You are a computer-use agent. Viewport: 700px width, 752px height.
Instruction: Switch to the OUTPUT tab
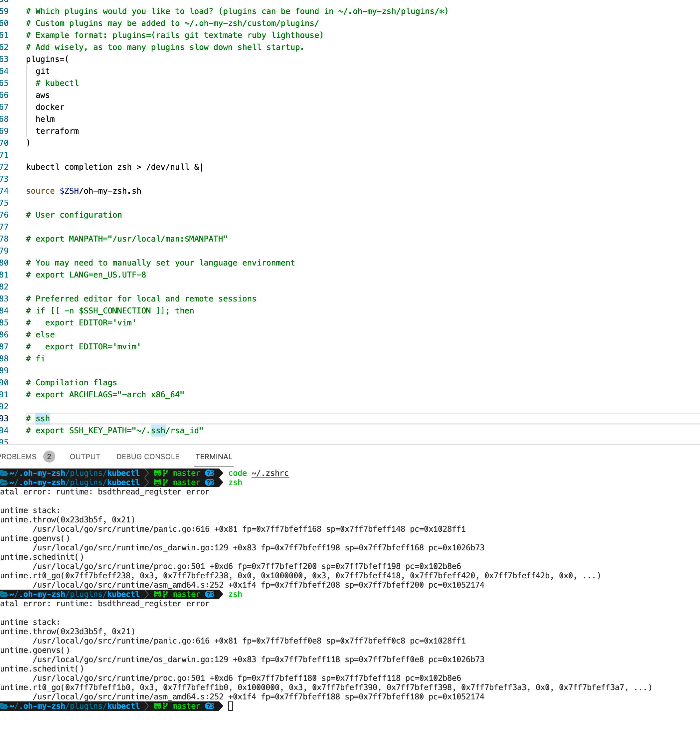85,457
